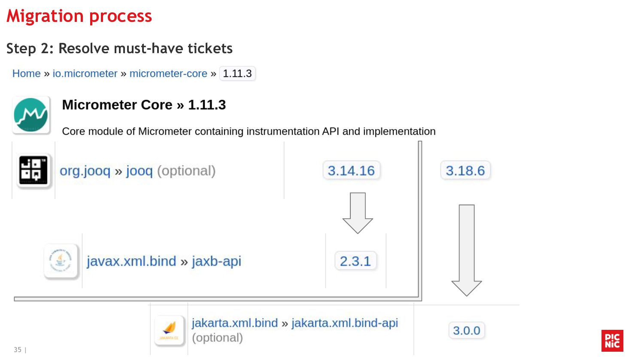This screenshot has height=362, width=644.
Task: Go to micrometer-core breadcrumb link
Action: click(168, 73)
